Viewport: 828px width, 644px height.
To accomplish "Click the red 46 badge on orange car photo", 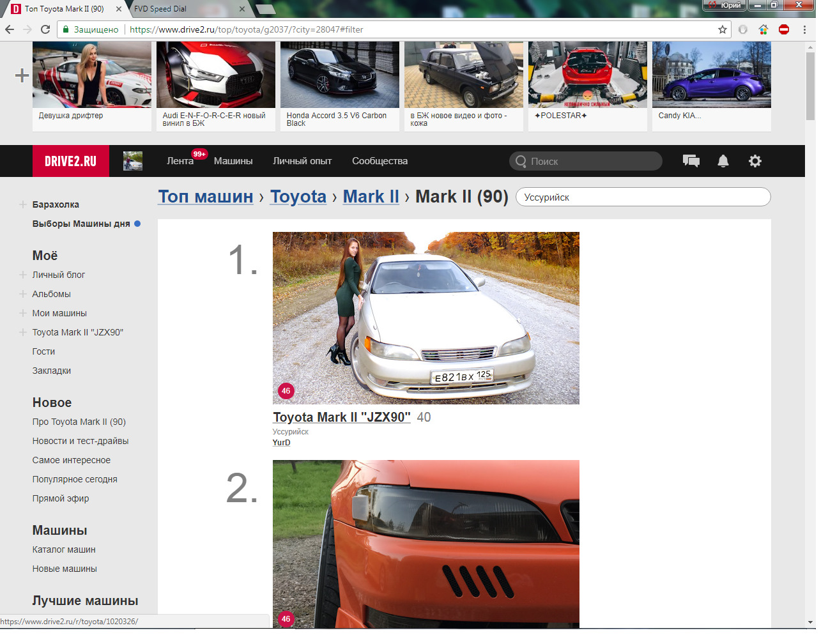I will click(286, 618).
